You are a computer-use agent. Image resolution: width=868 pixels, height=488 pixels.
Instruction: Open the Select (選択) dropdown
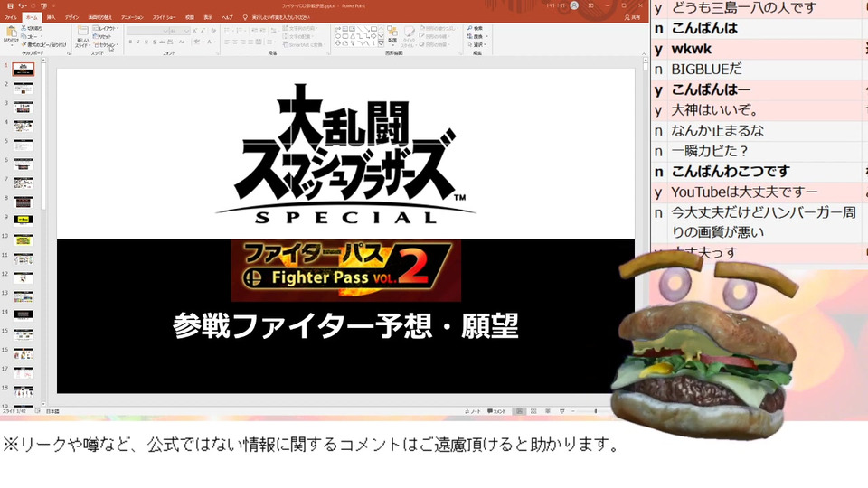pos(477,45)
